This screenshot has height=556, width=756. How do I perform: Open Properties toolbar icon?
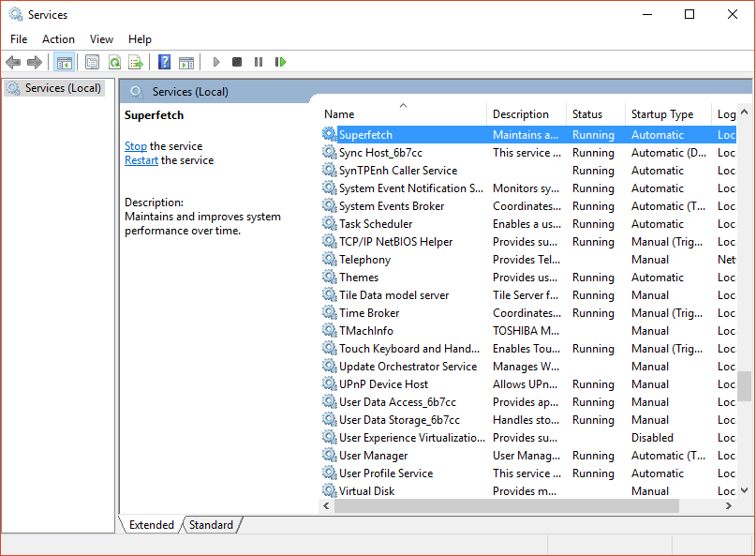click(x=92, y=62)
